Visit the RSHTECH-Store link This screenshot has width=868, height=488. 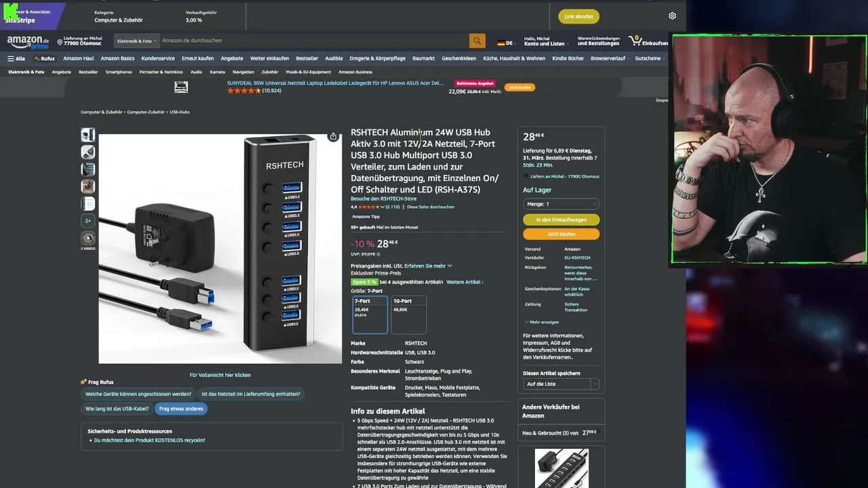tap(383, 199)
